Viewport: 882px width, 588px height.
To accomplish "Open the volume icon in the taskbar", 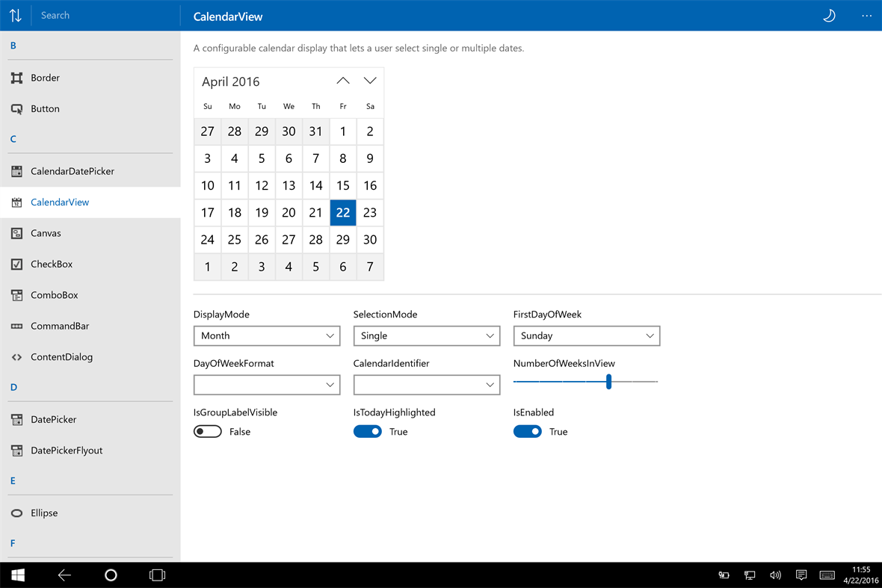I will coord(775,575).
